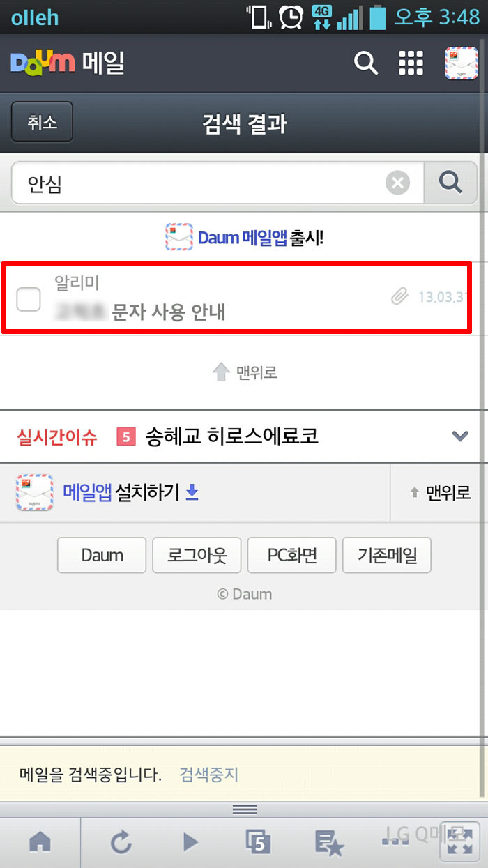This screenshot has width=488, height=868.
Task: Tap the 메일앱 설치하기 download link
Action: click(131, 492)
